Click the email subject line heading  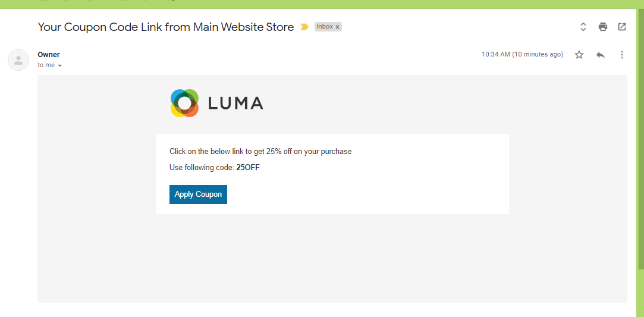coord(166,27)
